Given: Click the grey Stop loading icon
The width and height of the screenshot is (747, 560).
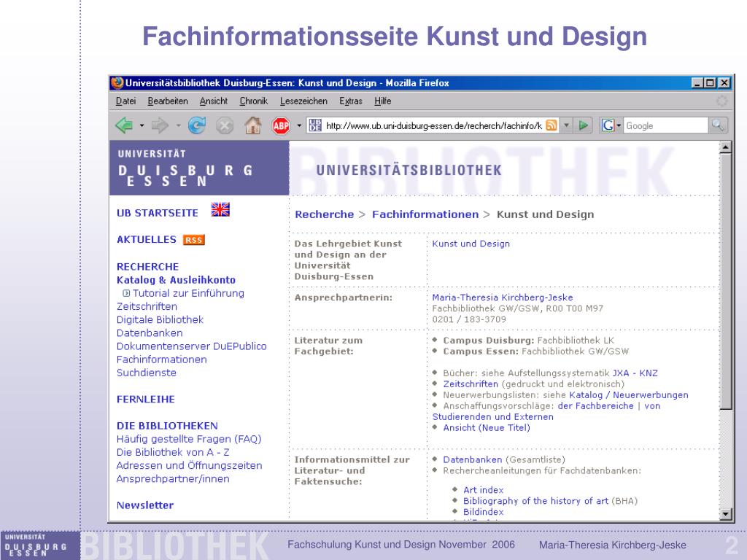Looking at the screenshot, I should pyautogui.click(x=225, y=125).
